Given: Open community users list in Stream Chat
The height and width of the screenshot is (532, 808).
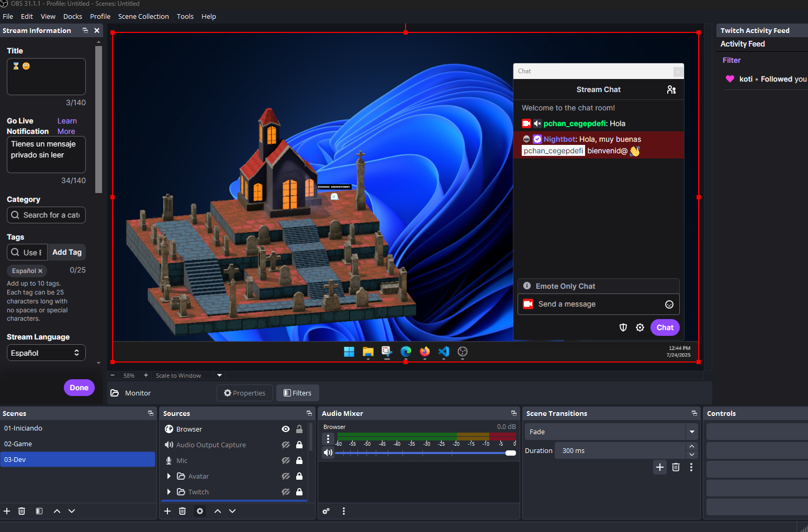Looking at the screenshot, I should [x=671, y=89].
